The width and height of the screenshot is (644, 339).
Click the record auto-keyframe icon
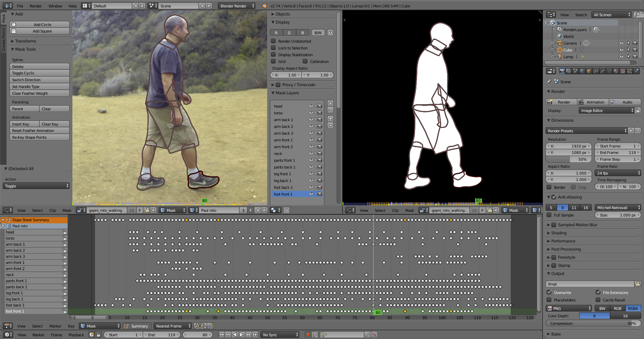(x=308, y=335)
